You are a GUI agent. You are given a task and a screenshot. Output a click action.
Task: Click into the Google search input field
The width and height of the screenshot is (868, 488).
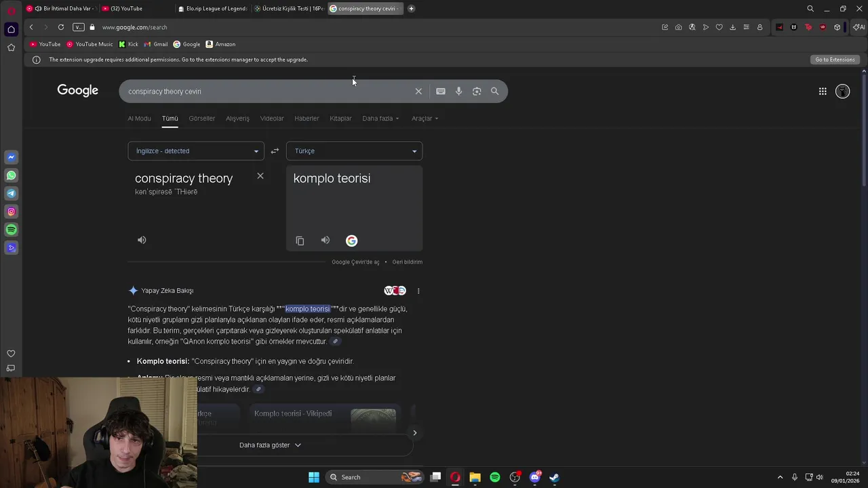pyautogui.click(x=268, y=91)
